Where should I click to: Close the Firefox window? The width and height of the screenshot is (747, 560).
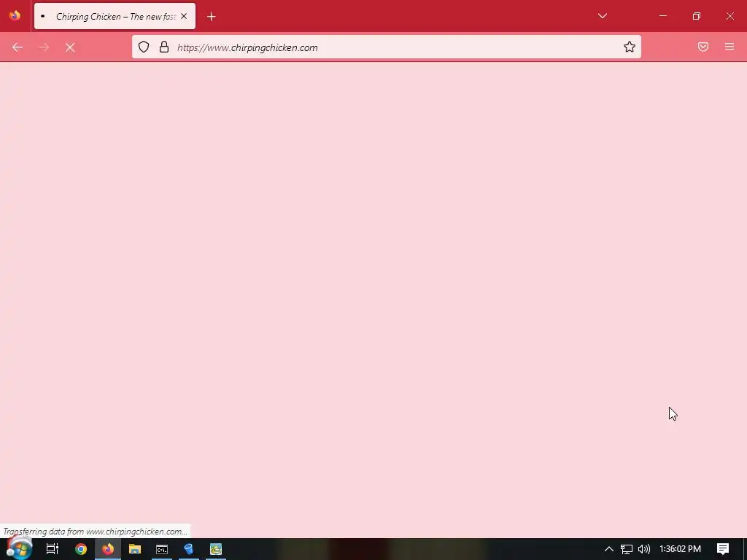click(729, 16)
